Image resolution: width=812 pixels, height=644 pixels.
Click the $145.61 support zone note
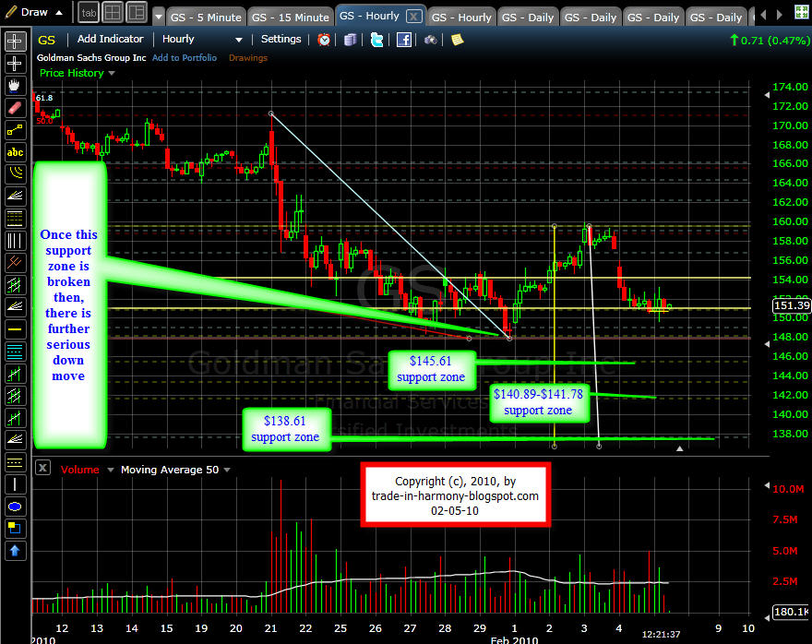tap(431, 370)
